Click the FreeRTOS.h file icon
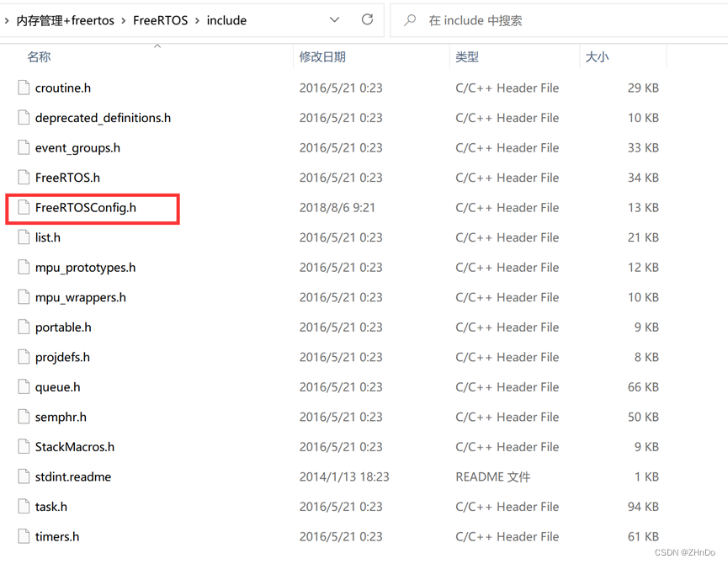Image resolution: width=728 pixels, height=564 pixels. (x=24, y=178)
